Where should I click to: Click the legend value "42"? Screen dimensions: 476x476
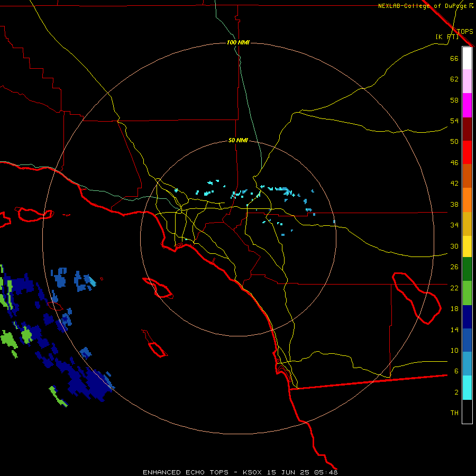click(x=454, y=184)
